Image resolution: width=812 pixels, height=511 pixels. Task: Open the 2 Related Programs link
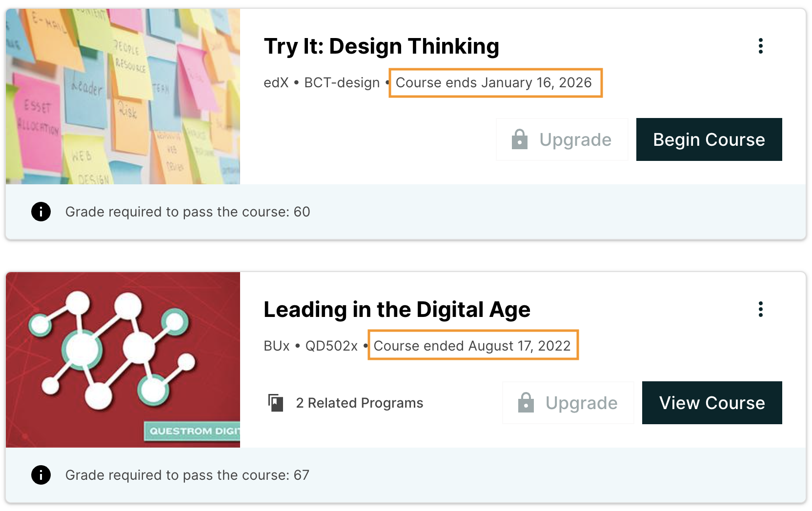359,403
